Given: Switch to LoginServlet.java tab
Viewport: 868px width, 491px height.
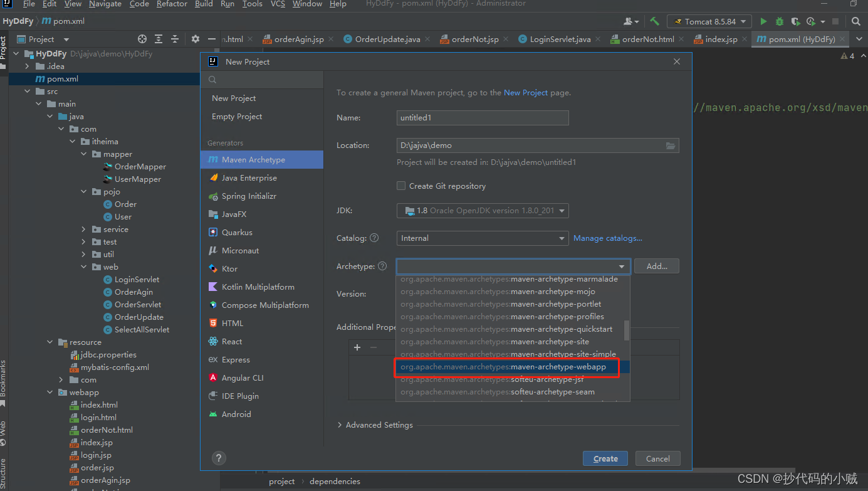Looking at the screenshot, I should click(560, 39).
